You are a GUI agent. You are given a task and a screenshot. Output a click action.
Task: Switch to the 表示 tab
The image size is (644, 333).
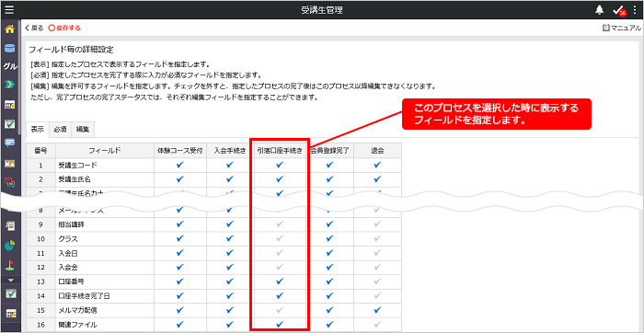point(38,130)
